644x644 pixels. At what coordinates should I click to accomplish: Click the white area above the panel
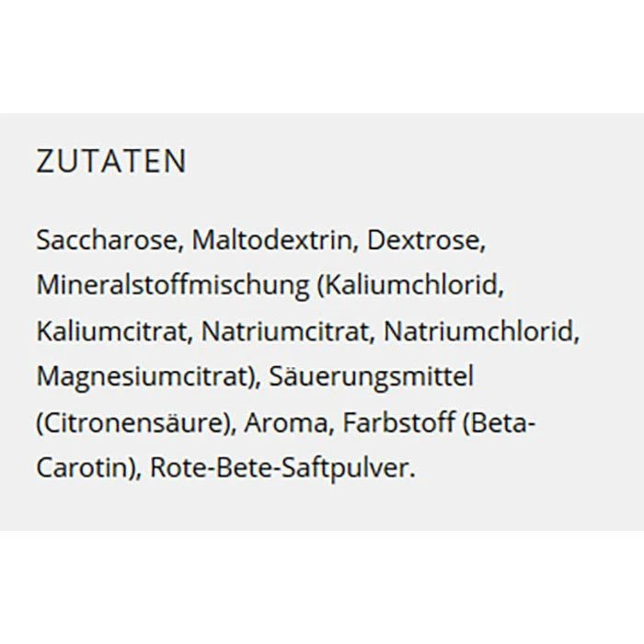(x=322, y=55)
